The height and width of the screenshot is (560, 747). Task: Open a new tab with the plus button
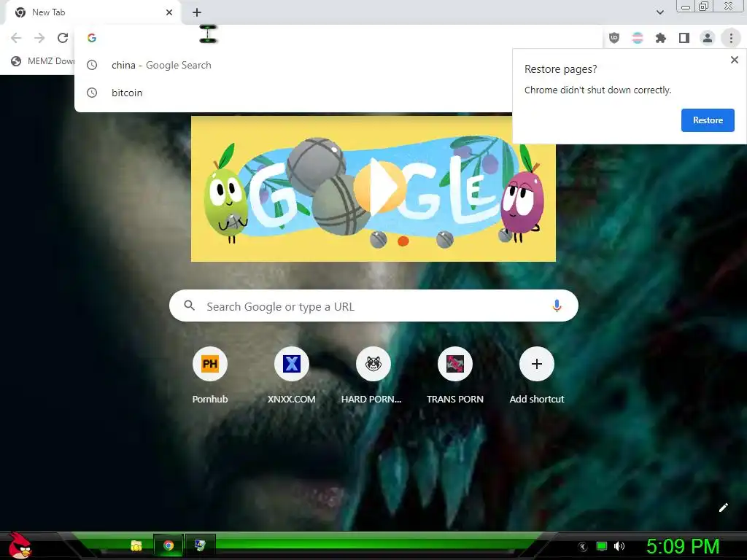coord(197,12)
